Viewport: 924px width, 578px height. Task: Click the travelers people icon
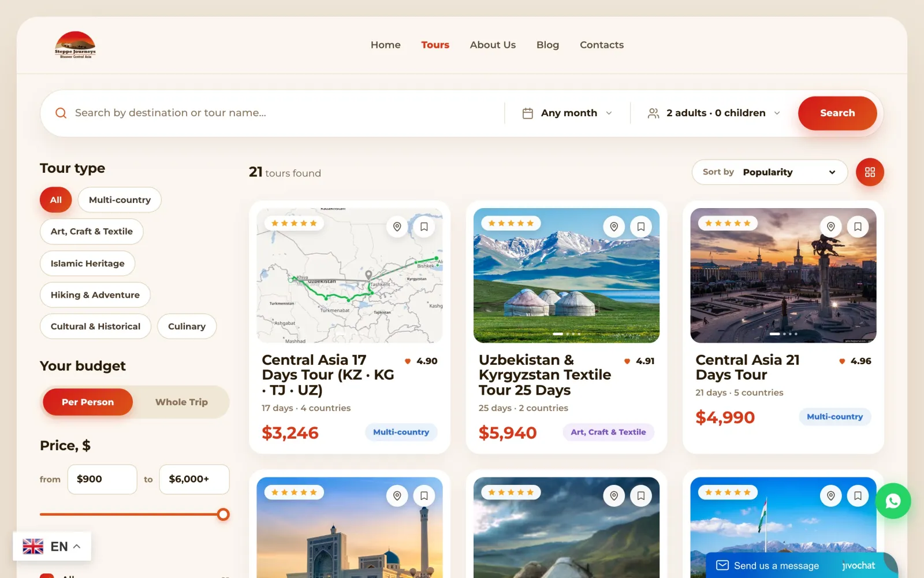coord(653,113)
